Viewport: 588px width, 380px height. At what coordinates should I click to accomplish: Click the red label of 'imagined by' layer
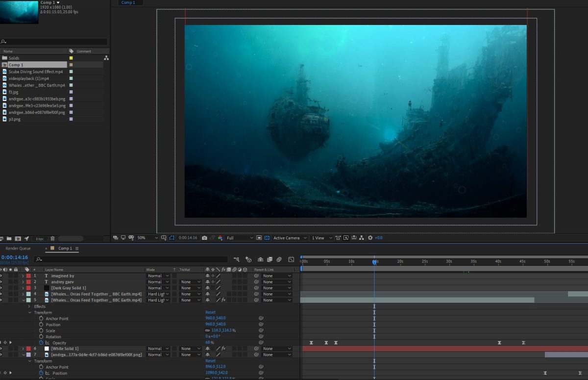(x=28, y=276)
